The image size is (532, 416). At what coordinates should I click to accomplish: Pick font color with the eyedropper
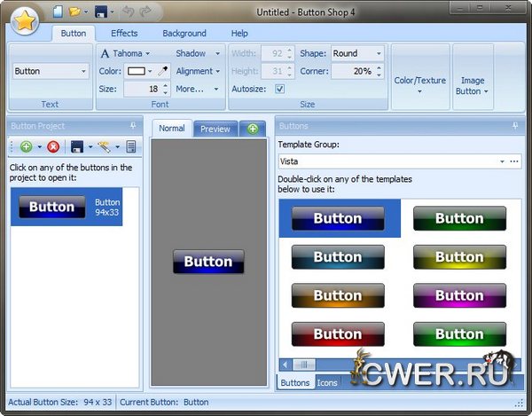tap(162, 71)
